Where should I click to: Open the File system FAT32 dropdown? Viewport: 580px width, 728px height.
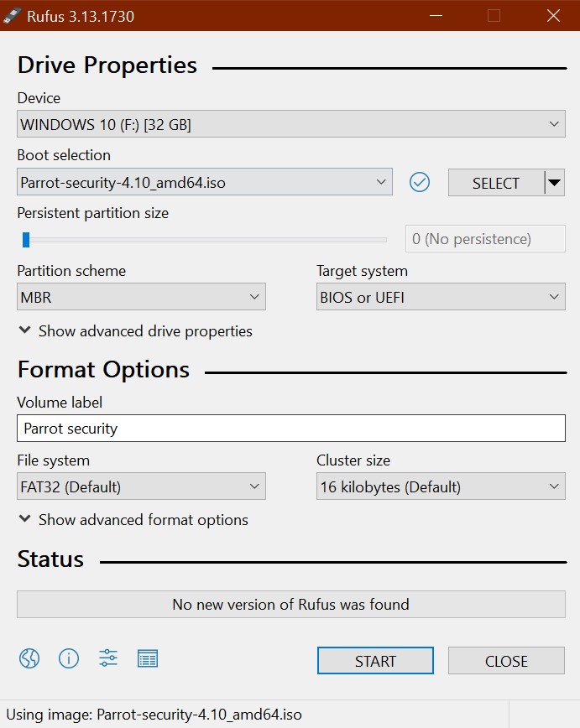pos(141,486)
